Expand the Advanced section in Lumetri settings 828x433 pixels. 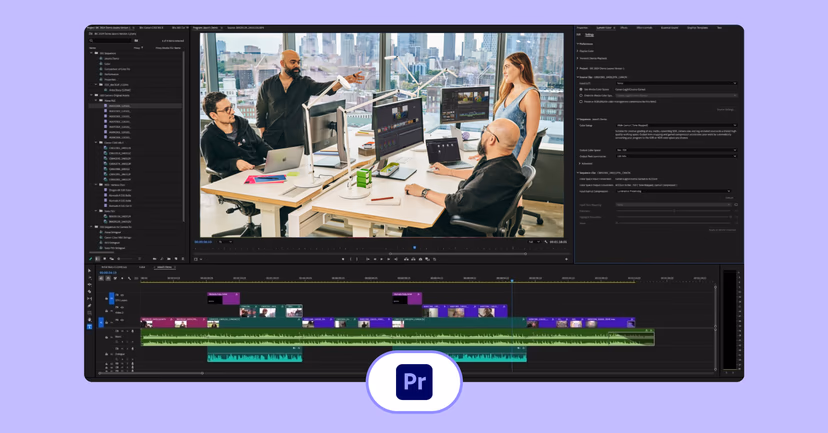[580, 164]
